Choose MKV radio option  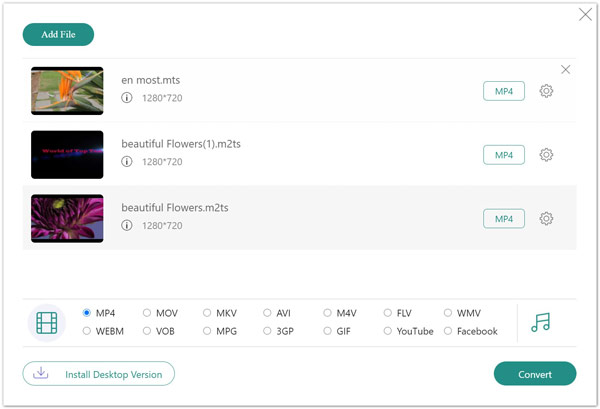click(x=207, y=313)
